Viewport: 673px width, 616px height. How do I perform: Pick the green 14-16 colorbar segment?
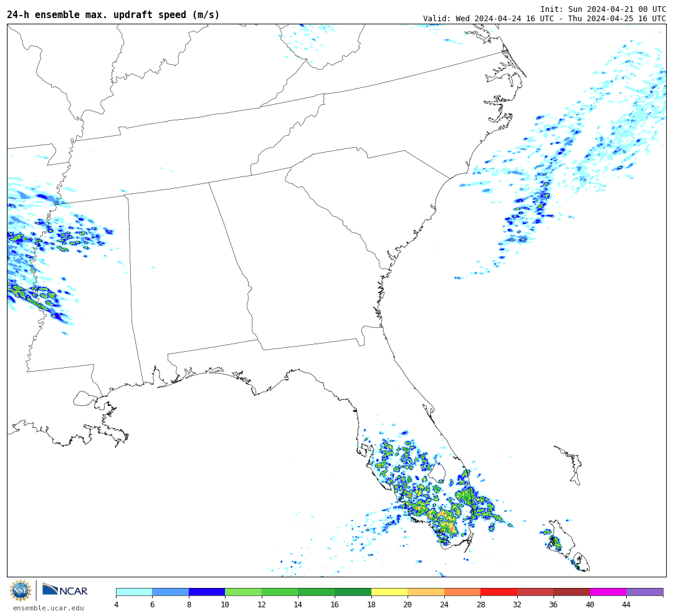(317, 592)
